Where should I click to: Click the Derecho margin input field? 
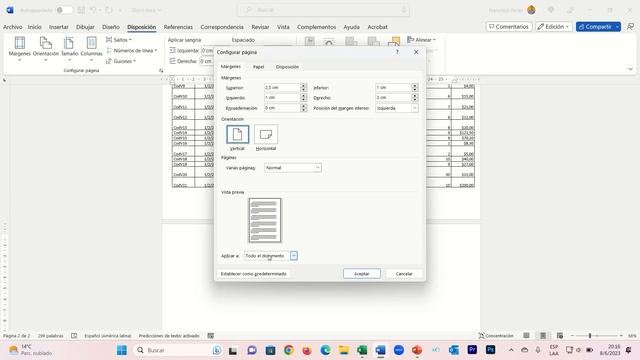393,98
